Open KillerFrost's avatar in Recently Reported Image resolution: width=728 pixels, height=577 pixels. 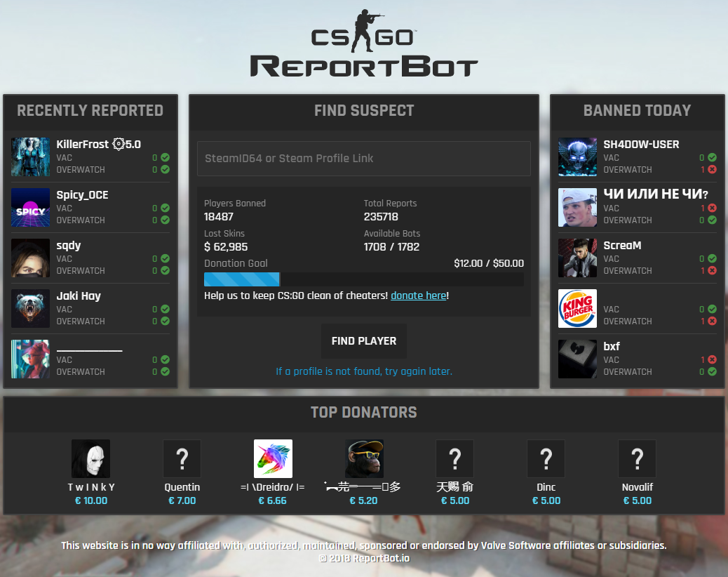30,157
